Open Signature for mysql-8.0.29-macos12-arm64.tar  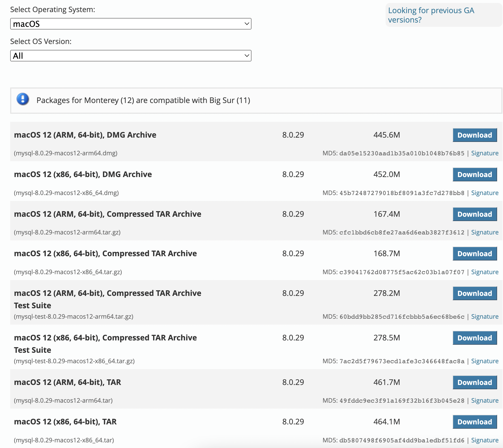click(485, 401)
